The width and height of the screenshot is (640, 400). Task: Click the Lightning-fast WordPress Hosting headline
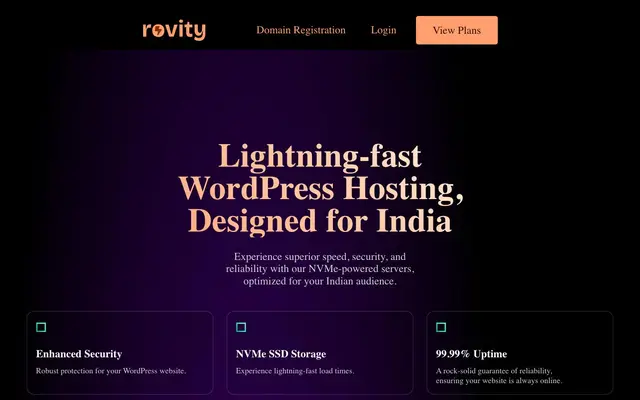tap(320, 189)
